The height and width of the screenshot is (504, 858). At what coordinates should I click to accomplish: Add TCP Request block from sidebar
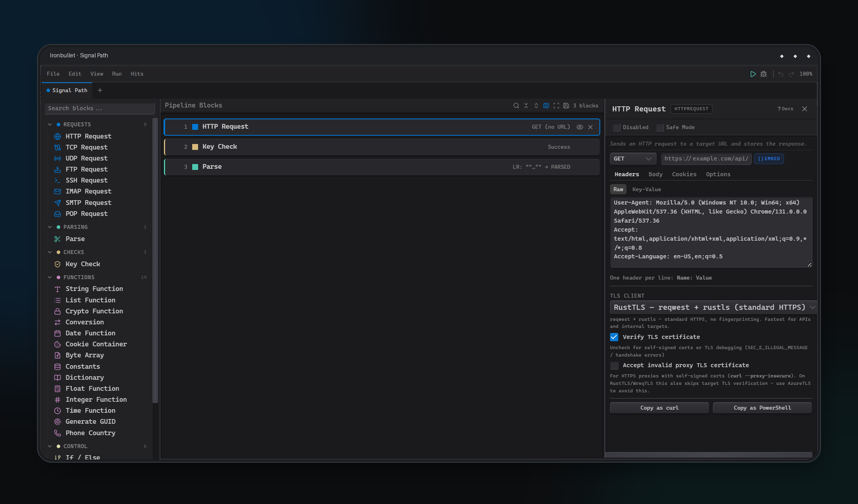86,147
